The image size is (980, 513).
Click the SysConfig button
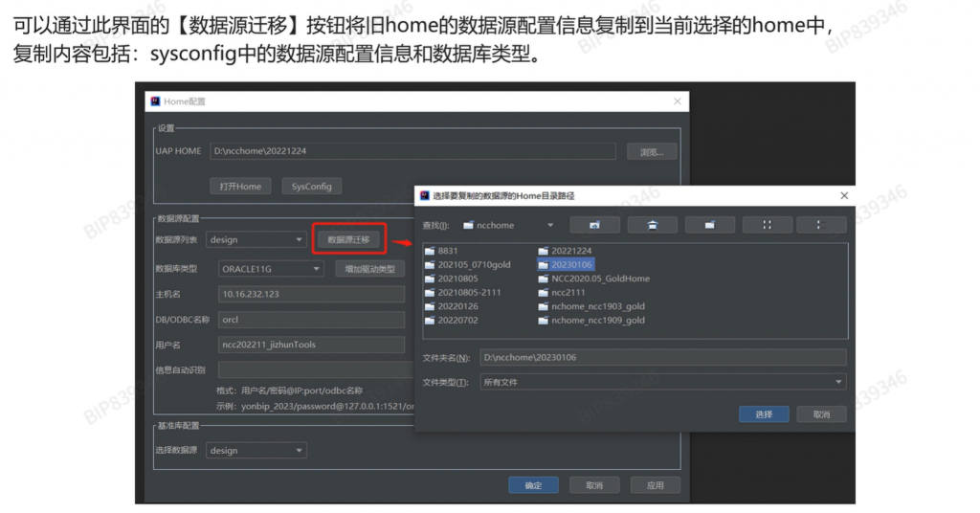(312, 187)
